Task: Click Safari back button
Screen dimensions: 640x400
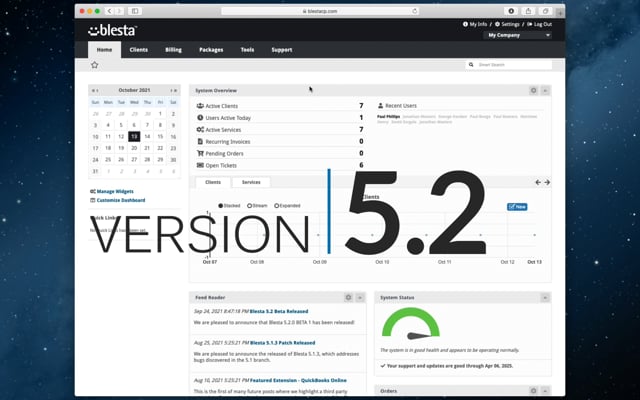Action: coord(109,11)
